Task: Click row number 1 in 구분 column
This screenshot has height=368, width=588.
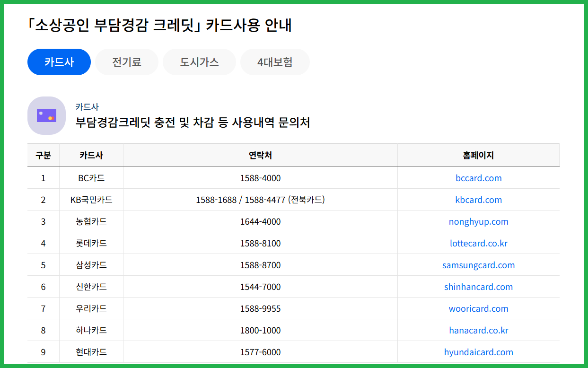Action: click(x=43, y=178)
